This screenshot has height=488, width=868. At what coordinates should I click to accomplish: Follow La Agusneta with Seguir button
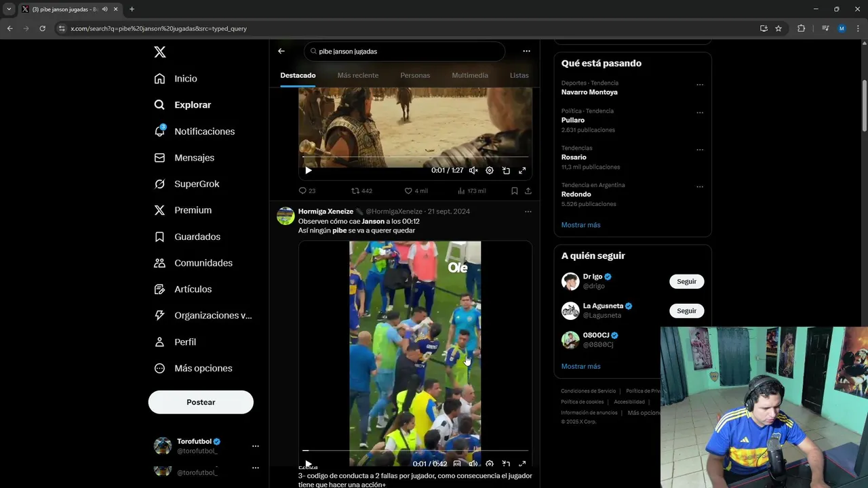click(x=686, y=310)
